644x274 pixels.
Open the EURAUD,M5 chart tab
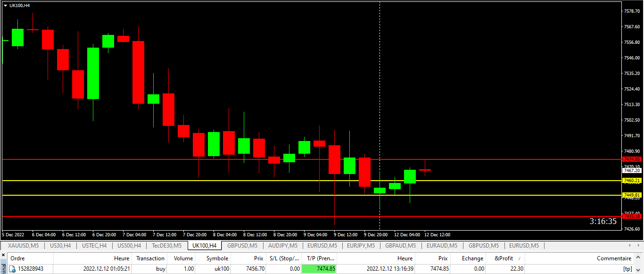[442, 246]
